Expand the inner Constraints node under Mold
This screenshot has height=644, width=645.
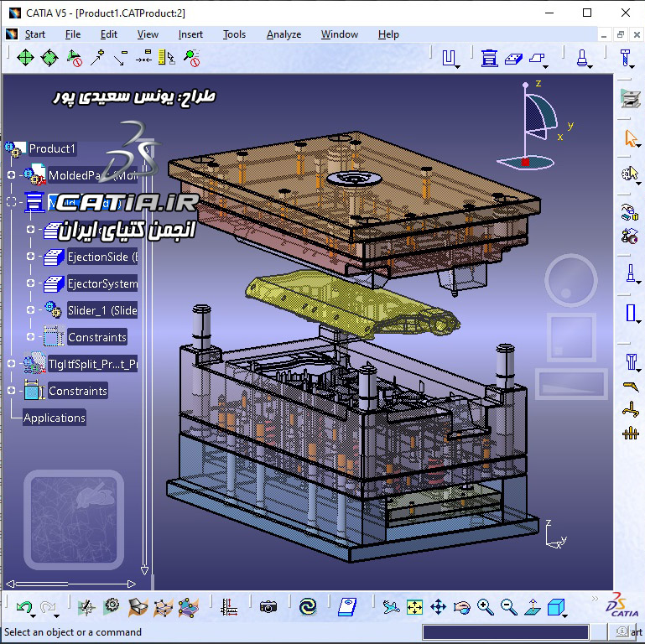30,336
